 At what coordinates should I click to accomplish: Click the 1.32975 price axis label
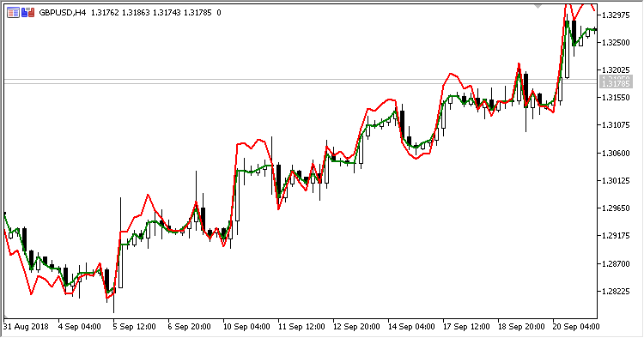pos(616,15)
